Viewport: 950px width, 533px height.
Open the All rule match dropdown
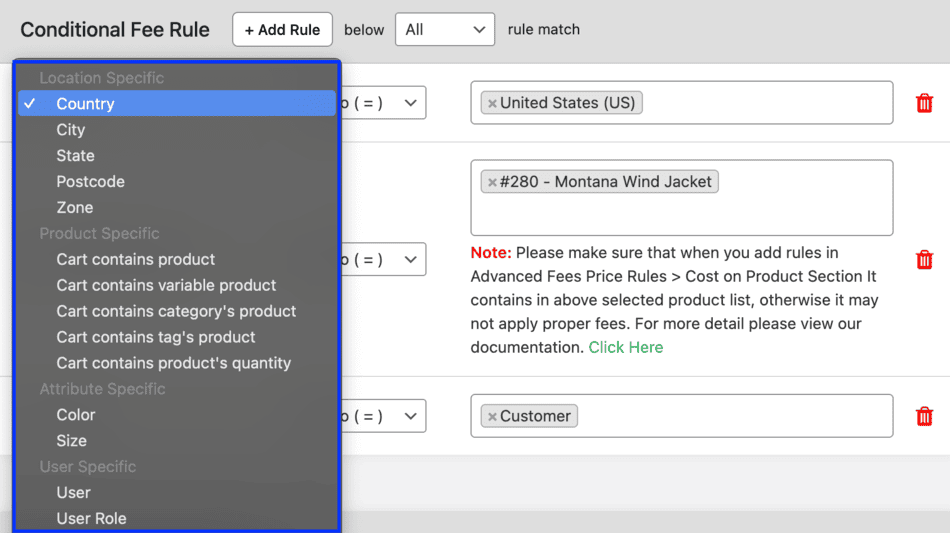(x=445, y=29)
